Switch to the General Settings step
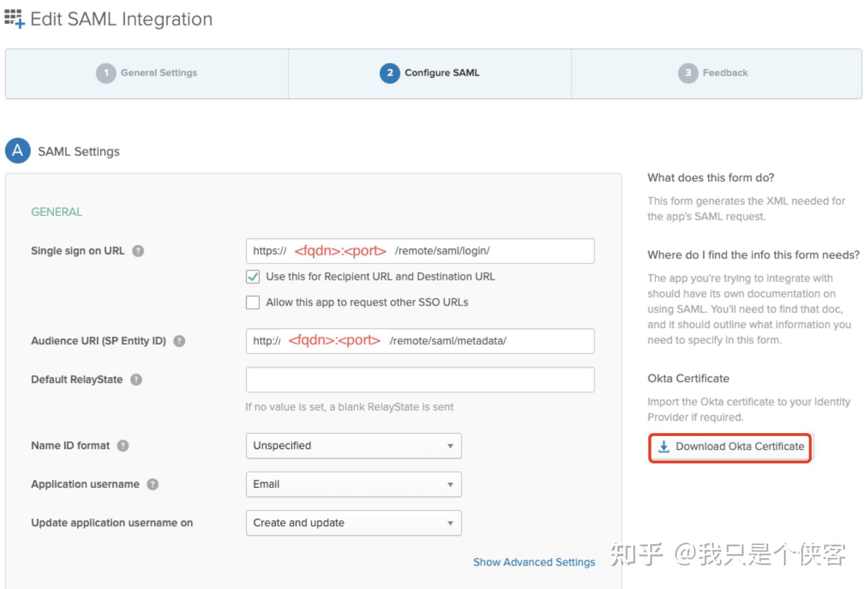Screen dimensions: 868x589 [x=158, y=73]
